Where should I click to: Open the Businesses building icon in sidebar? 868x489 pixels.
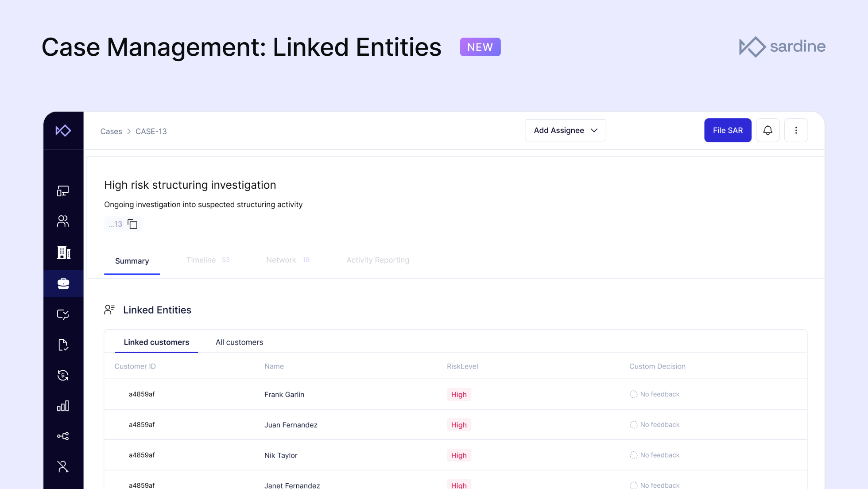63,252
